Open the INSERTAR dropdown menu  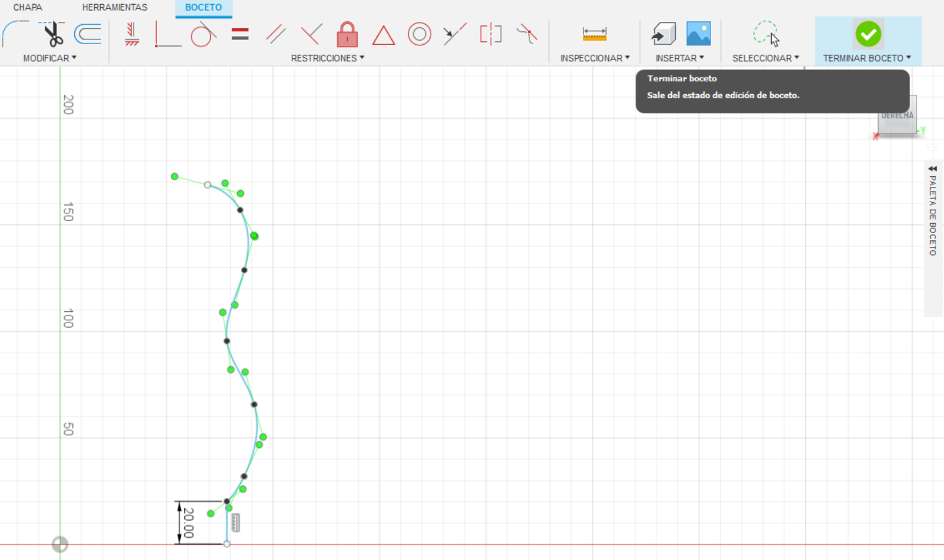(x=680, y=58)
